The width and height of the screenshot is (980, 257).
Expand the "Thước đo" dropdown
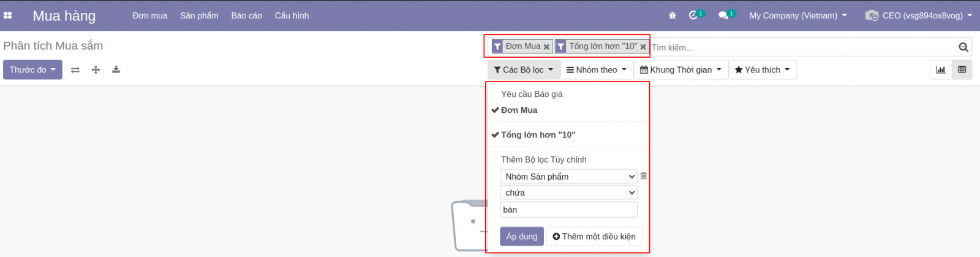tap(32, 70)
